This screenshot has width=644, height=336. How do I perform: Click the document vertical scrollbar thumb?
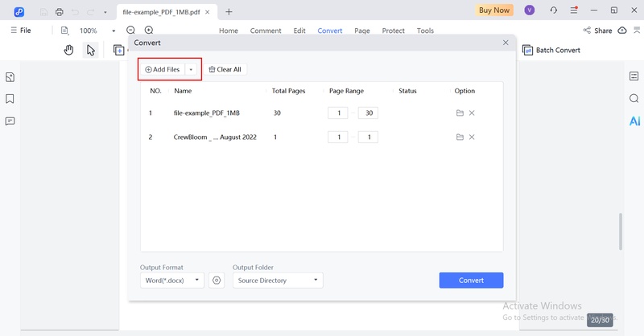pos(621,231)
